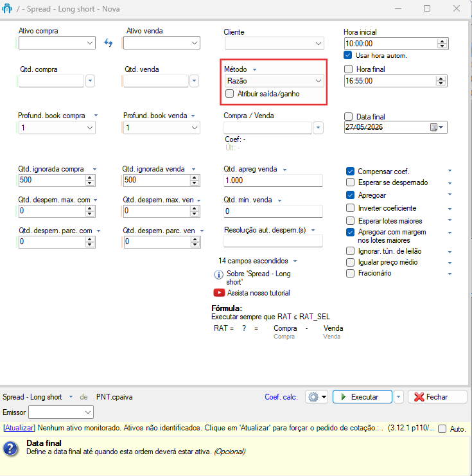
Task: Click arrow next to Resolução aut. despern.(s) label
Action: (x=313, y=231)
